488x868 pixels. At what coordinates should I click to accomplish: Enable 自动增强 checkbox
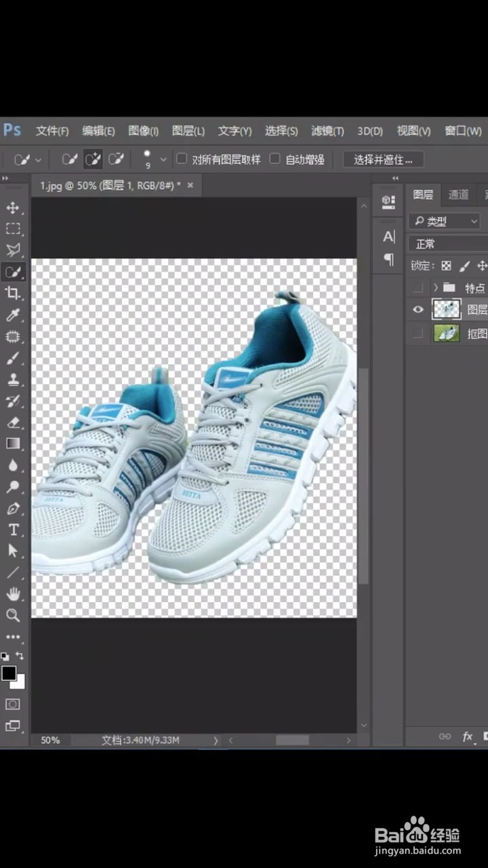(x=274, y=159)
